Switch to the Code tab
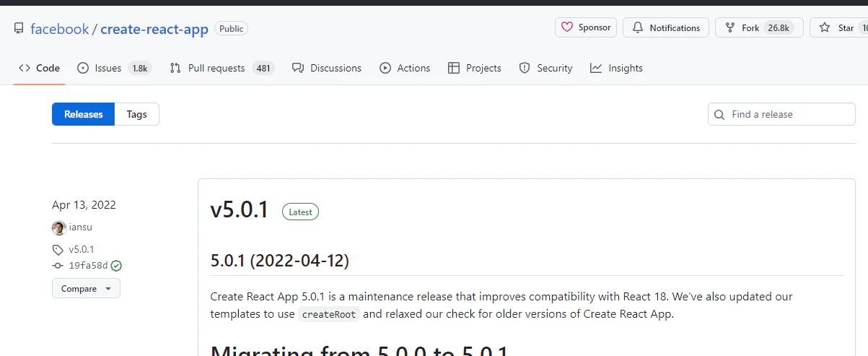 coord(40,68)
